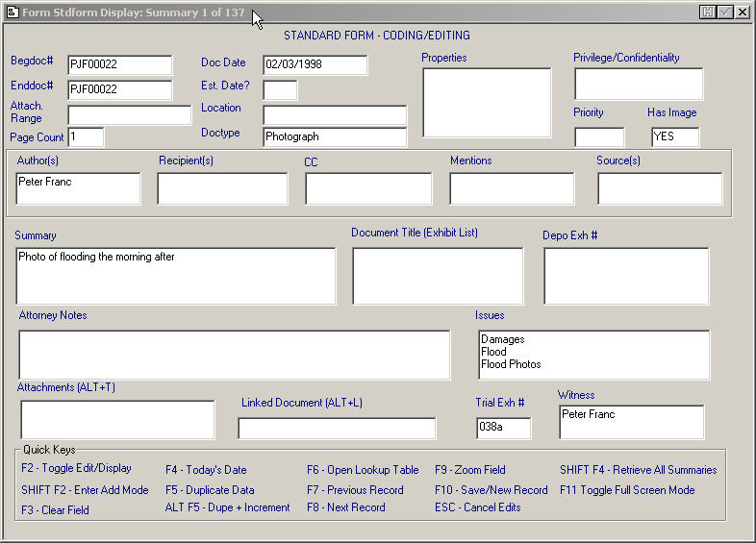The image size is (756, 543).
Task: Click the Est. Date? field
Action: tap(280, 90)
